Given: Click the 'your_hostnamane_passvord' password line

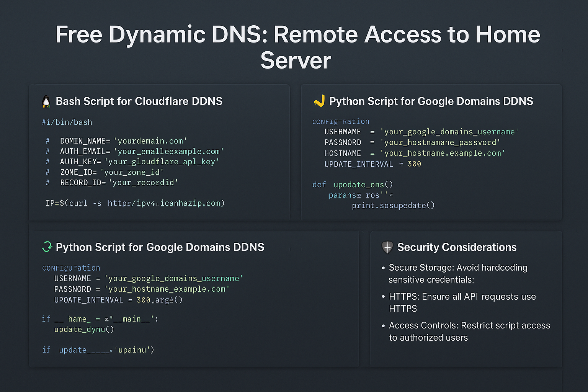Looking at the screenshot, I should tap(412, 142).
